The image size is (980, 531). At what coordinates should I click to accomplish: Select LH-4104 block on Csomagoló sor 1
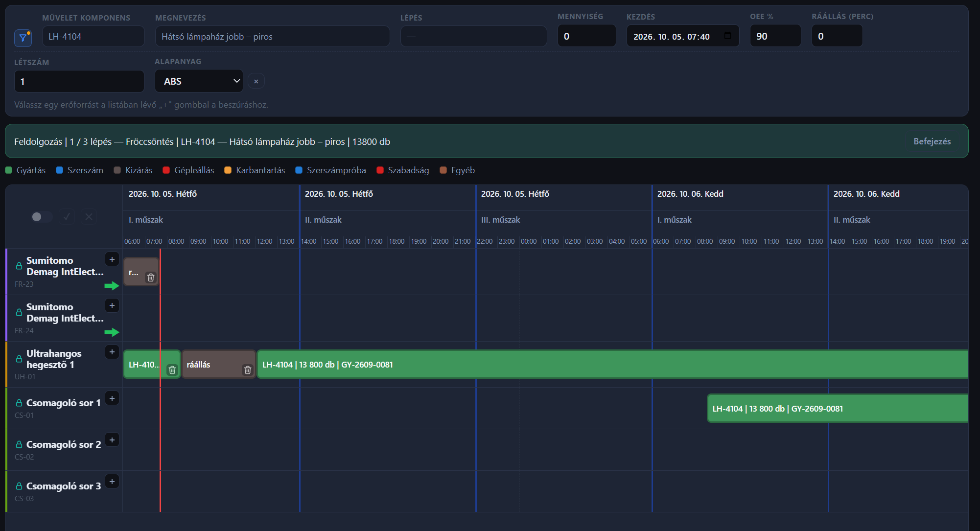(x=838, y=409)
